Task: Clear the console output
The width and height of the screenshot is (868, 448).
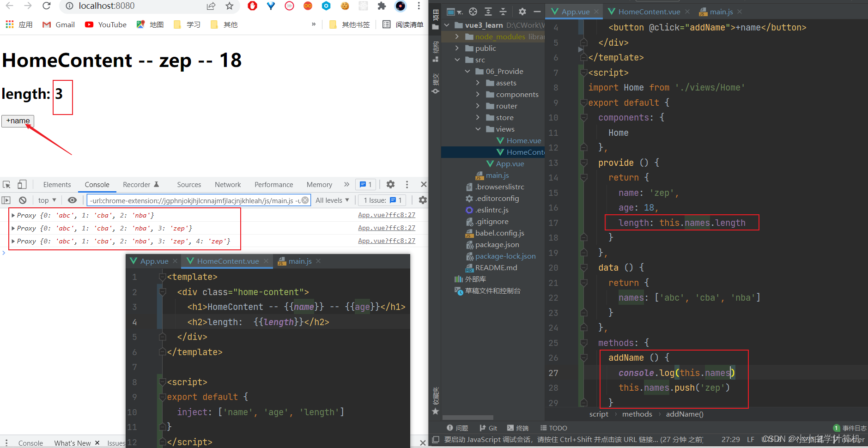Action: coord(22,200)
